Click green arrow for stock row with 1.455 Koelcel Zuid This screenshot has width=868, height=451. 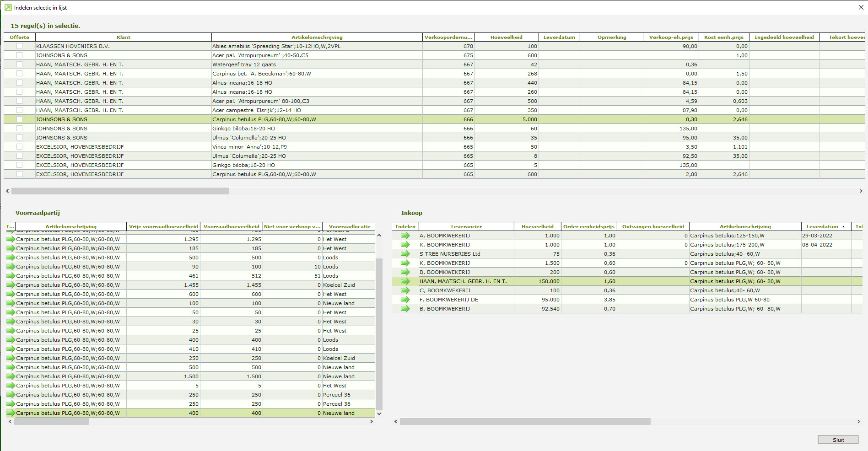click(11, 285)
